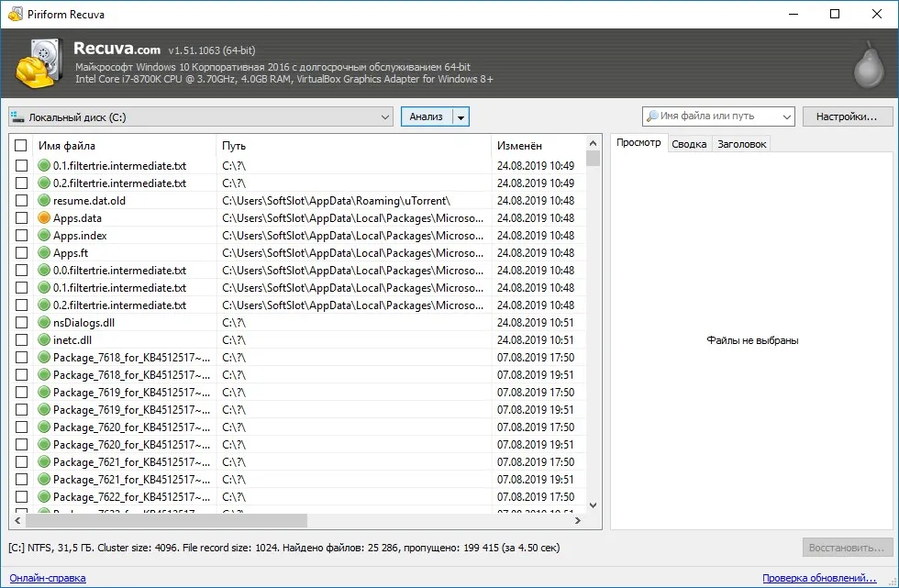Expand the Анализ button dropdown arrow
The image size is (899, 588).
point(461,116)
